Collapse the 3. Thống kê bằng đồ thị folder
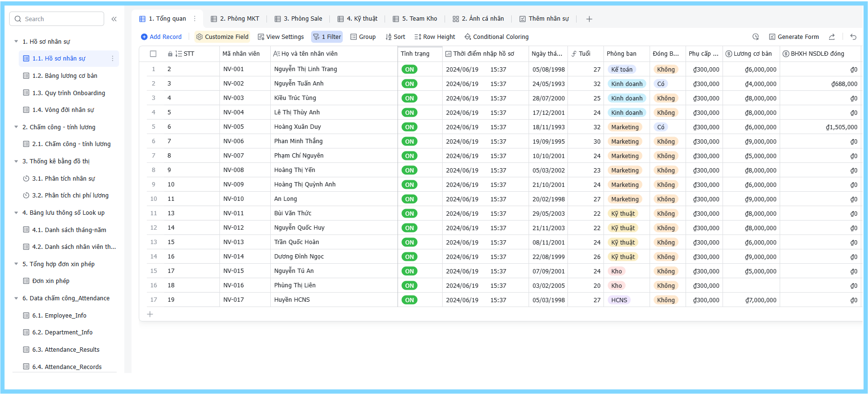The image size is (868, 394). pos(16,161)
